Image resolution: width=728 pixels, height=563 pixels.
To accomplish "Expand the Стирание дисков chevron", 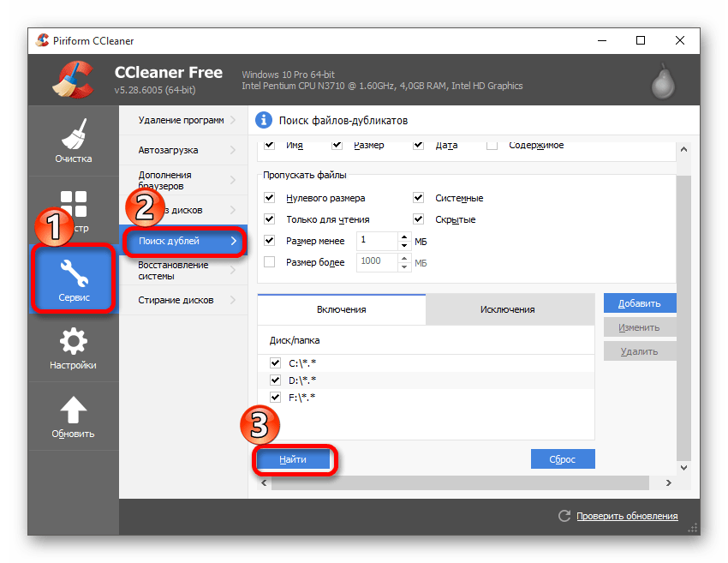I will tap(234, 300).
